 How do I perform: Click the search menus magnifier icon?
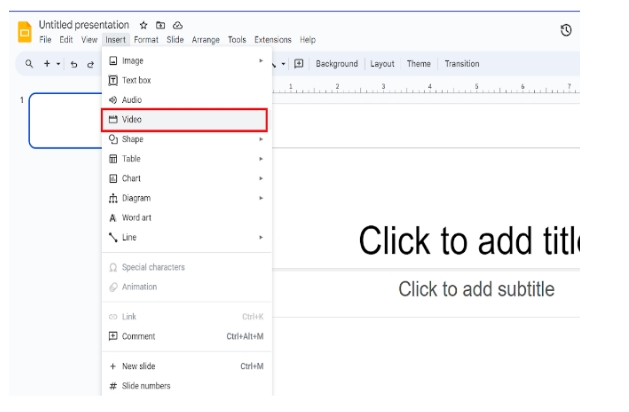(x=29, y=63)
